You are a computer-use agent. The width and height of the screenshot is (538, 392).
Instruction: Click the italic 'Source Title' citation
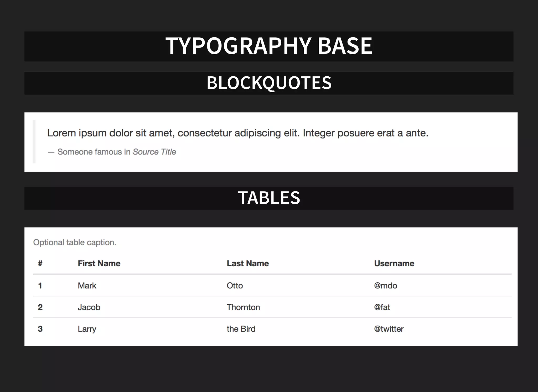[154, 152]
